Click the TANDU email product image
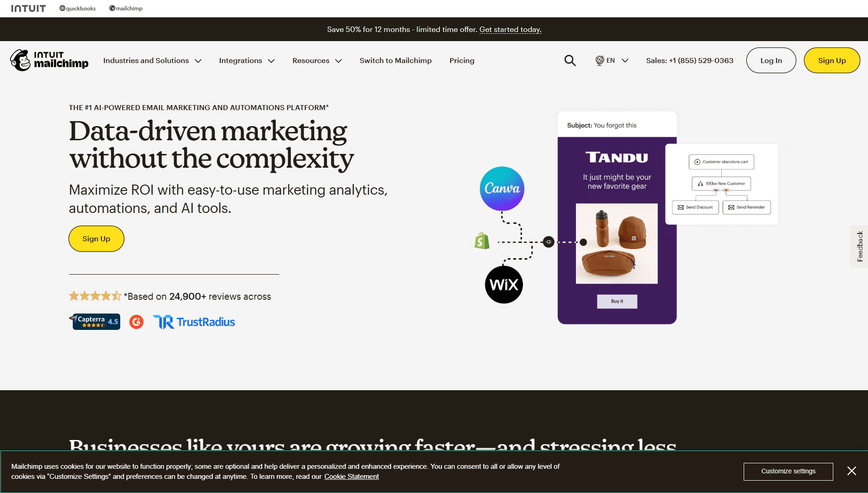This screenshot has height=493, width=868. click(617, 244)
